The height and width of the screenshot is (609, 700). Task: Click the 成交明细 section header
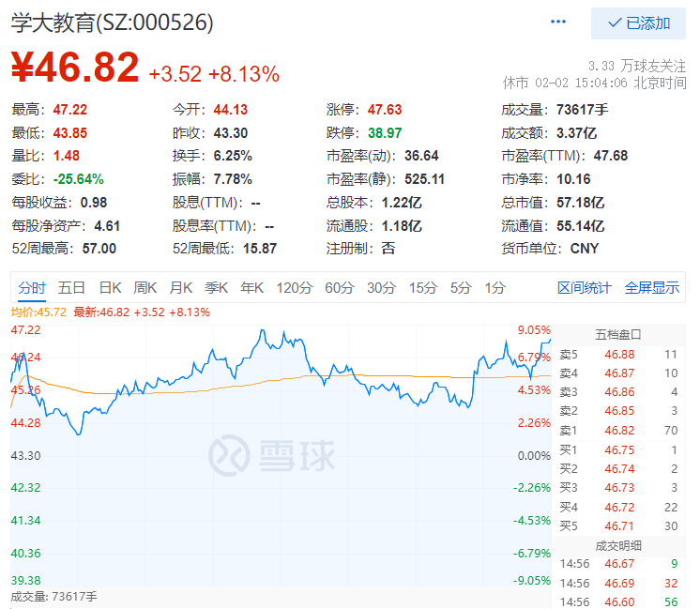coord(618,545)
